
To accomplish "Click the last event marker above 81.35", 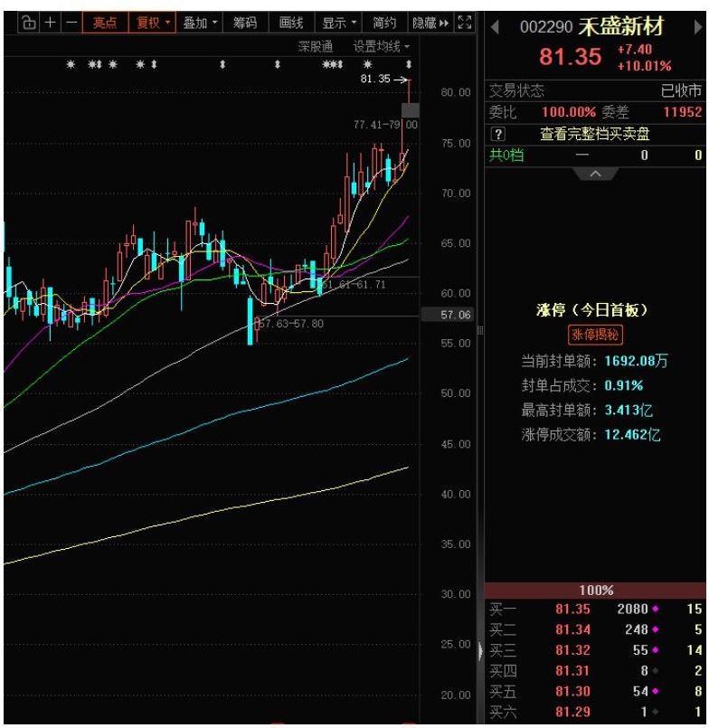I will coord(409,64).
